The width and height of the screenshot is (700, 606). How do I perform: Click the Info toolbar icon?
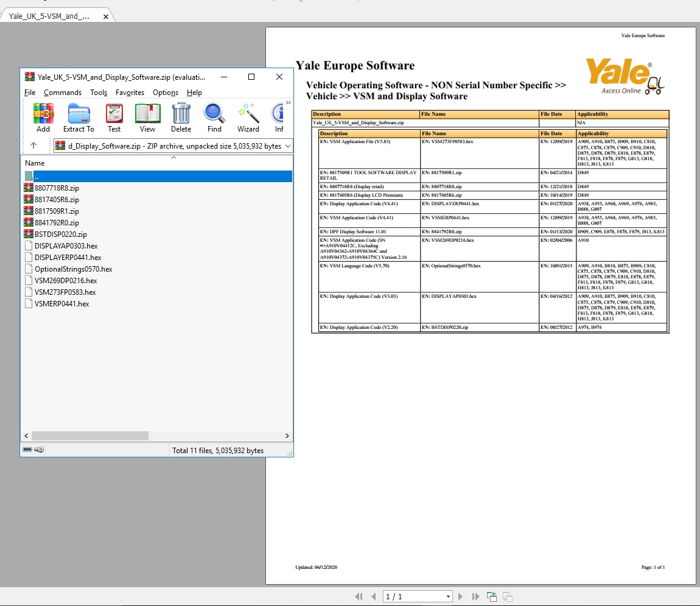point(279,118)
